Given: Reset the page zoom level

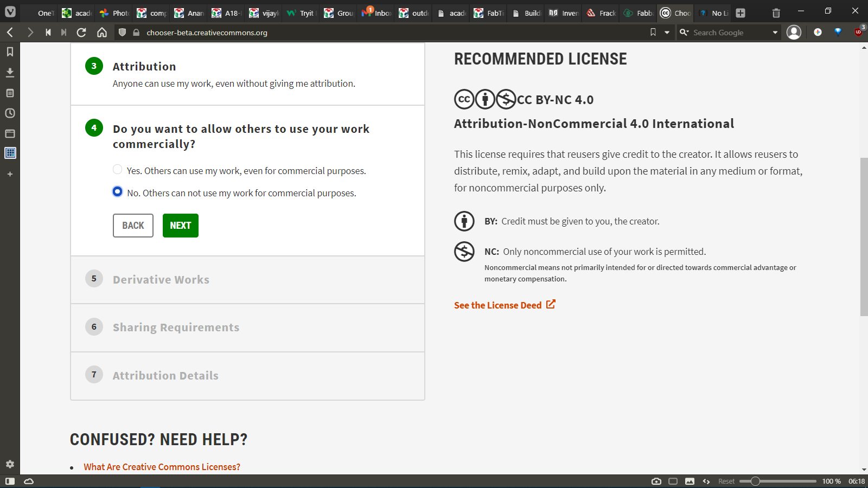Looking at the screenshot, I should coord(726,481).
